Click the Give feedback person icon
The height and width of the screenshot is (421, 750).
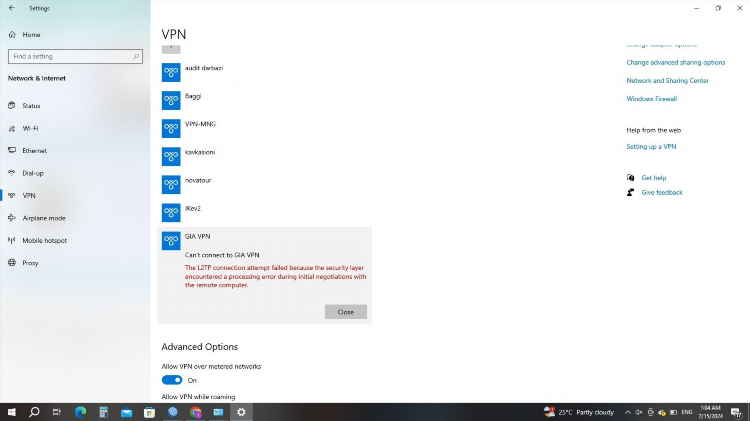click(x=630, y=193)
